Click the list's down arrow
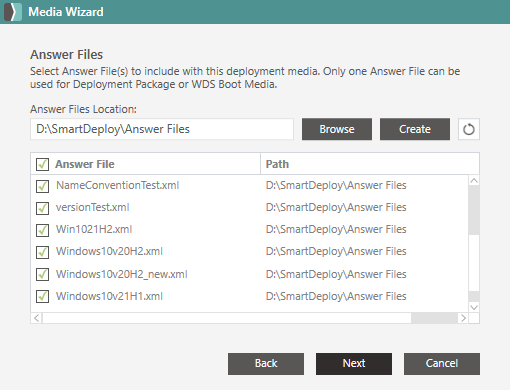 point(474,307)
